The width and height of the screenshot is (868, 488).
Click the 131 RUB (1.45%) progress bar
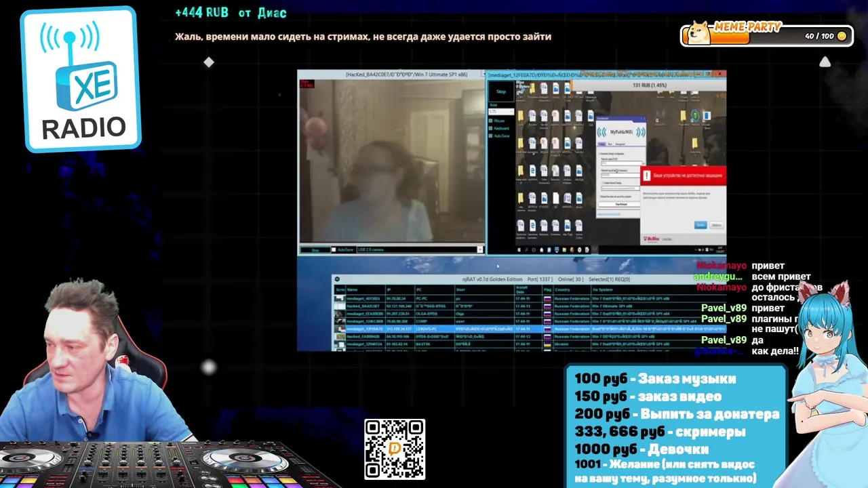(650, 85)
